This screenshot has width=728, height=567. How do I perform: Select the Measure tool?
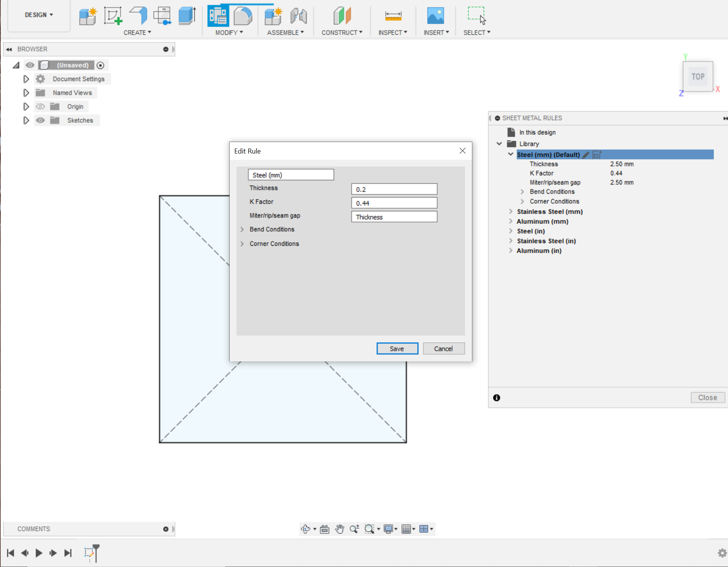coord(393,16)
